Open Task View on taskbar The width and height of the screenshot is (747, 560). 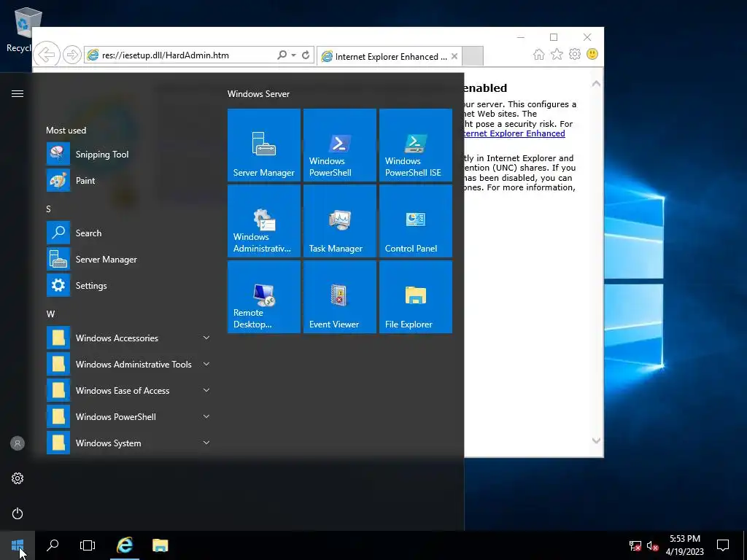coord(88,545)
